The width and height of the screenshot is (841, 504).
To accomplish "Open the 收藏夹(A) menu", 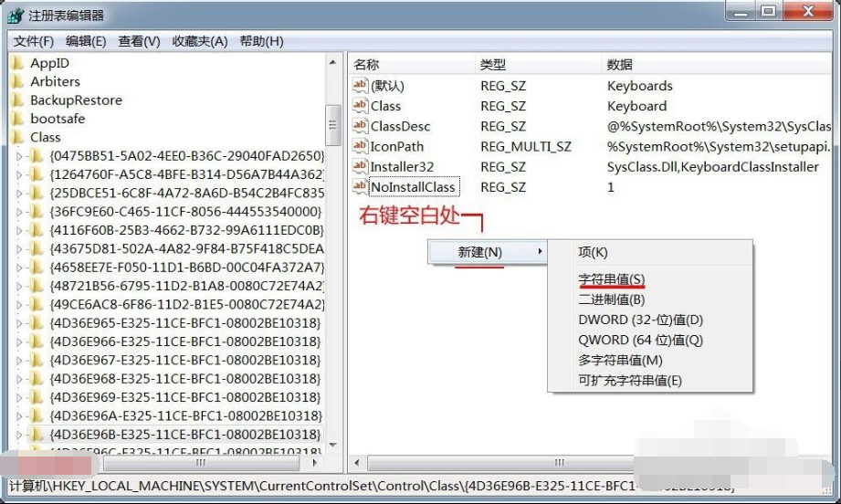I will (200, 41).
